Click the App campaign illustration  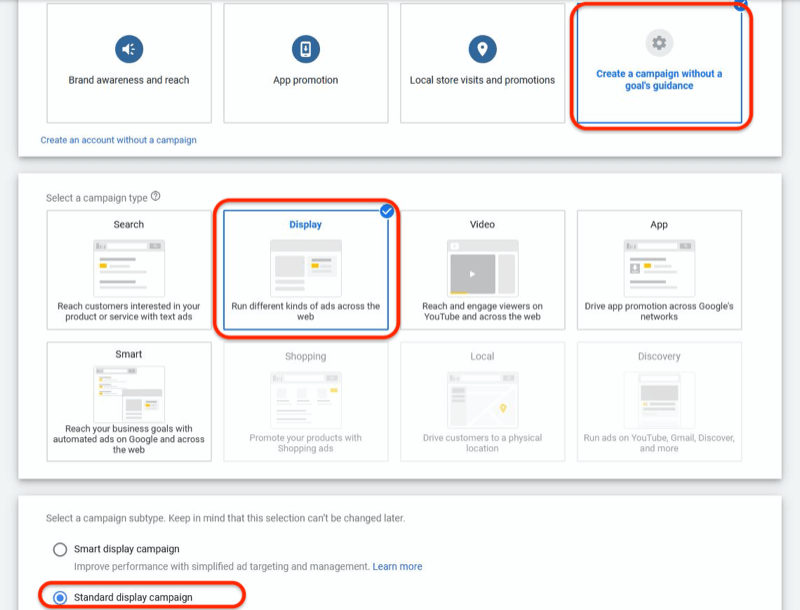[659, 268]
